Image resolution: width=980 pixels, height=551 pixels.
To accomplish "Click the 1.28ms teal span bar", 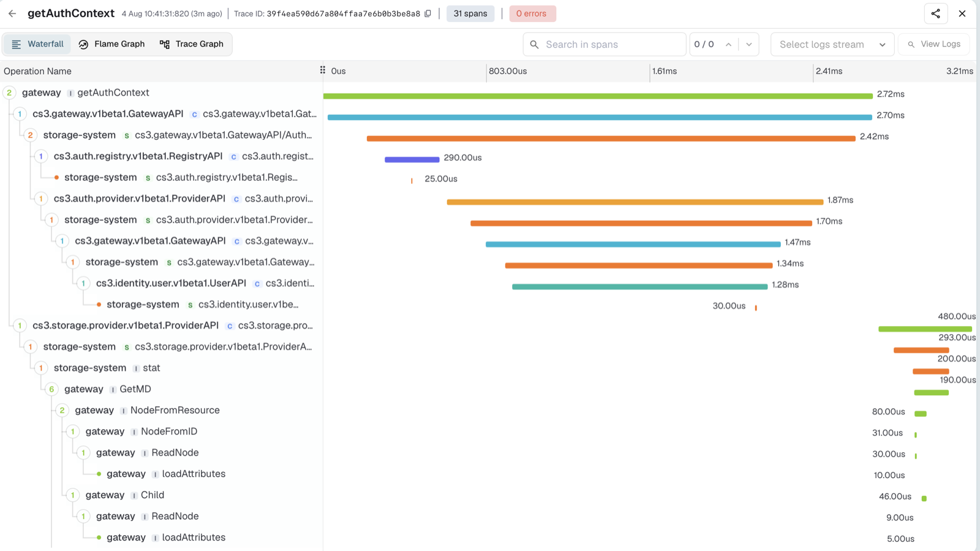I will point(640,286).
